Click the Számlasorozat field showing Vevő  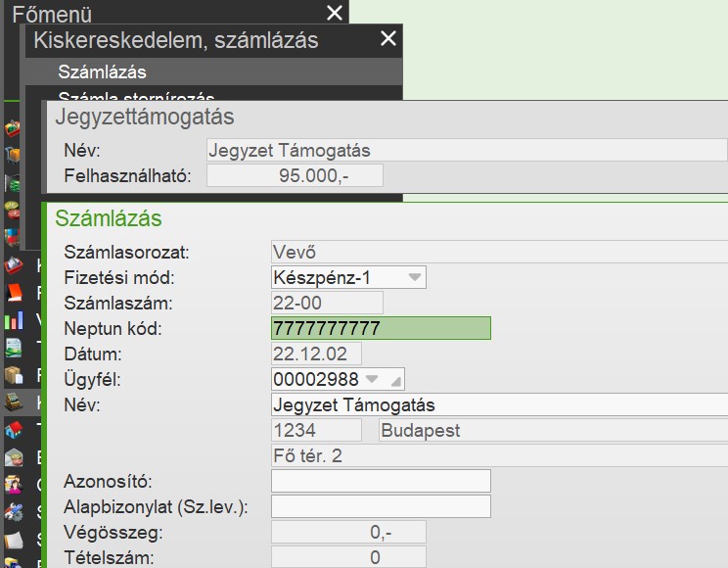(500, 252)
